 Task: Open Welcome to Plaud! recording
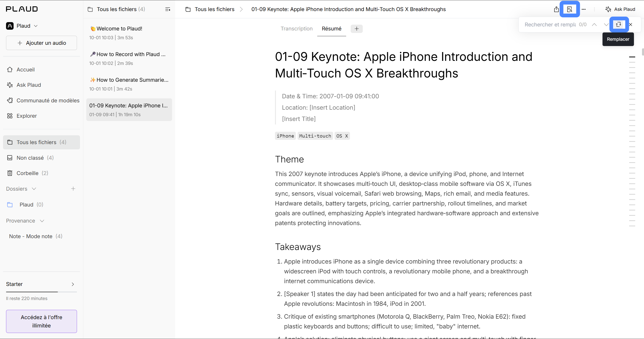[x=129, y=33]
